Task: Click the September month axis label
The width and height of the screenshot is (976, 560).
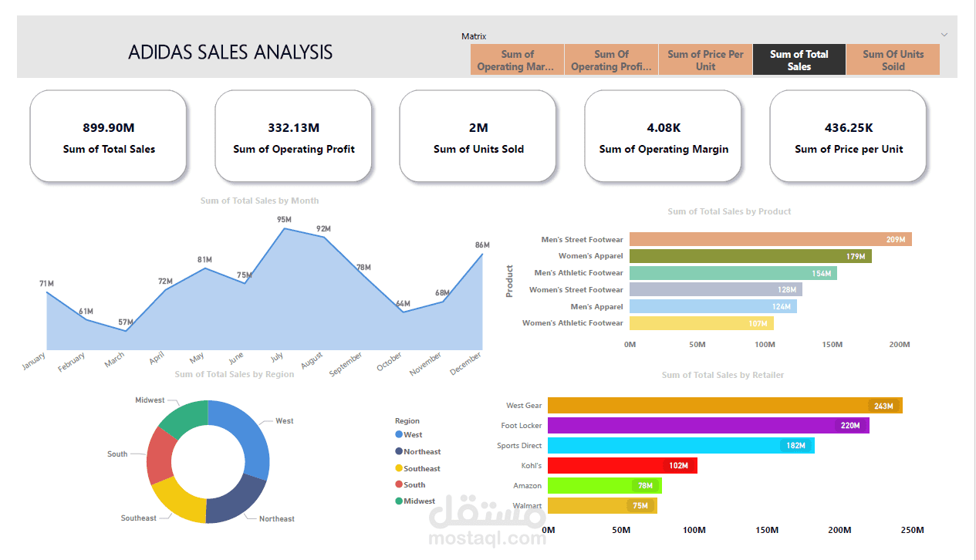Action: tap(346, 364)
